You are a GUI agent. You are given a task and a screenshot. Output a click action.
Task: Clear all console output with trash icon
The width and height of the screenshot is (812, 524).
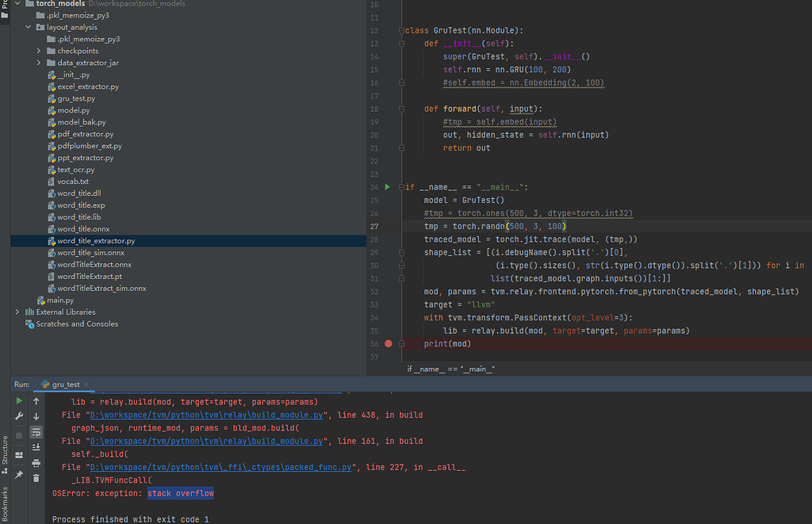coord(36,477)
